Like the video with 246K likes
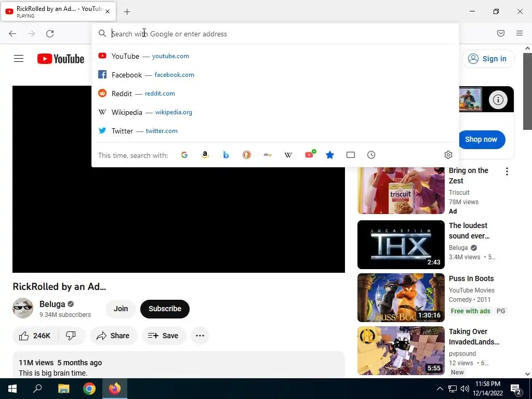Viewport: 532px width, 399px height. click(35, 336)
